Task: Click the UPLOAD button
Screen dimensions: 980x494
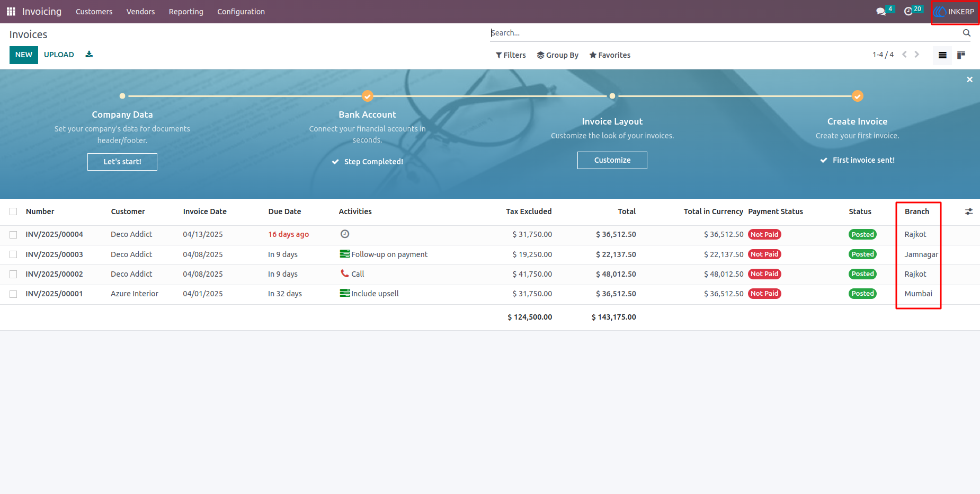Action: coord(59,55)
